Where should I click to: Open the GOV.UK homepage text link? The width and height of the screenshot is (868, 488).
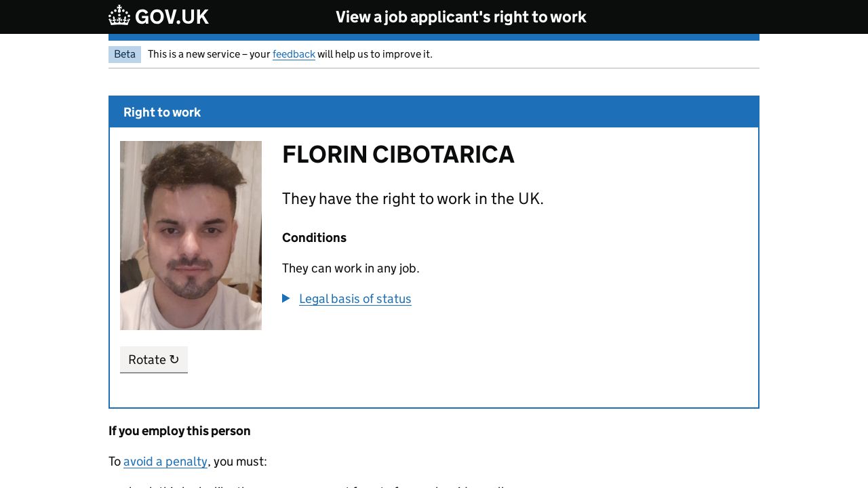click(x=172, y=17)
